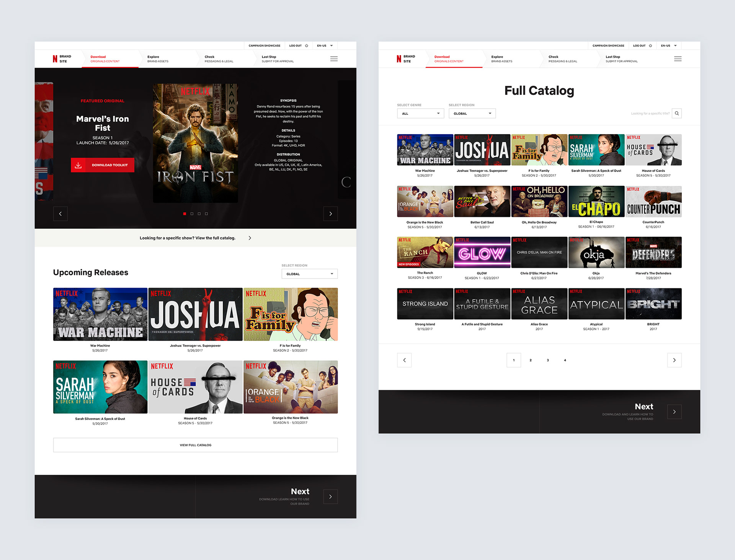The height and width of the screenshot is (560, 735).
Task: Click the catalog title search field
Action: [650, 113]
